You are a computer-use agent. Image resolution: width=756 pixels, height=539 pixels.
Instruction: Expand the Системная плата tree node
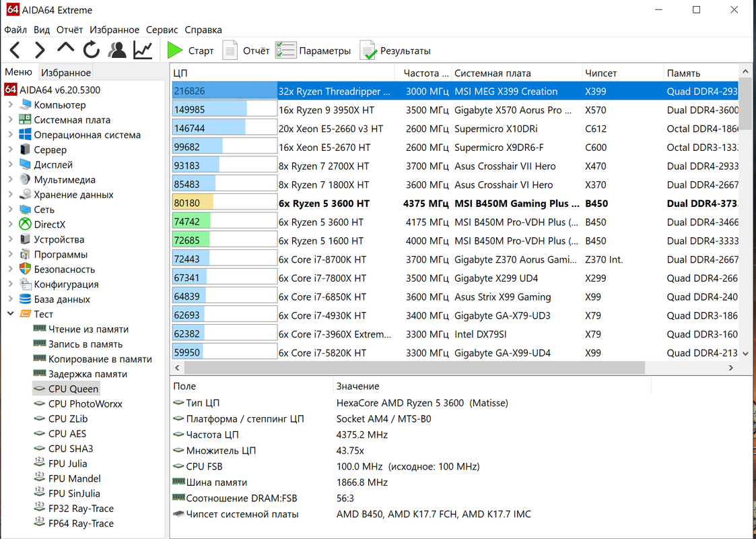pyautogui.click(x=11, y=120)
